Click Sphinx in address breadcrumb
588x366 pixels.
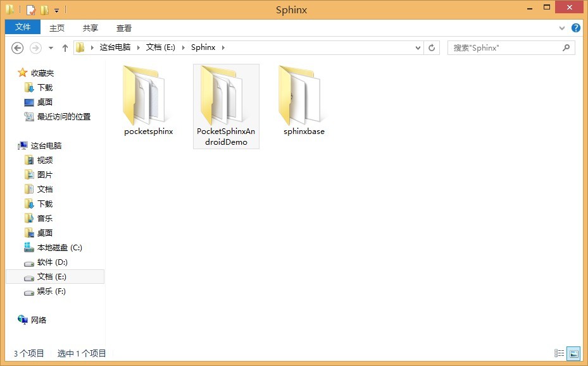click(203, 47)
